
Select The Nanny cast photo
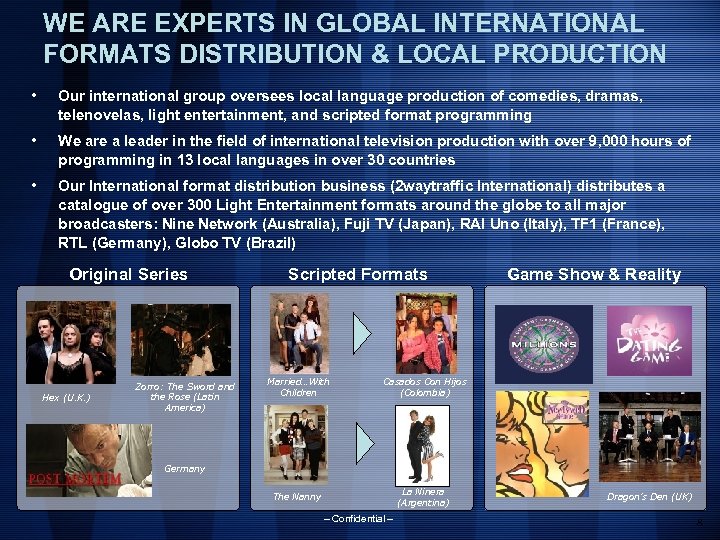[296, 444]
